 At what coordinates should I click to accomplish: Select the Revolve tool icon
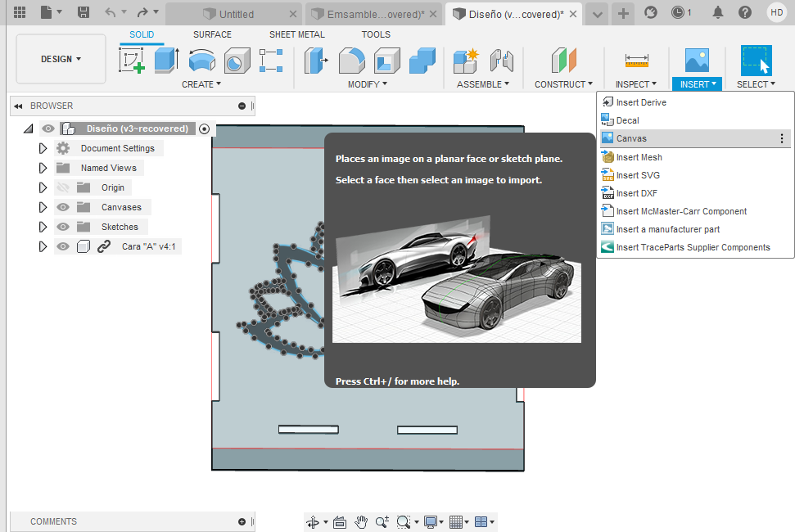(201, 61)
